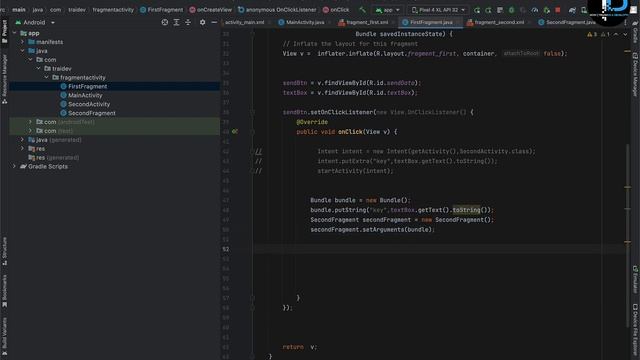Viewport: 640px width, 360px height.
Task: Click the green Debug app bug icon
Action: coord(511,10)
